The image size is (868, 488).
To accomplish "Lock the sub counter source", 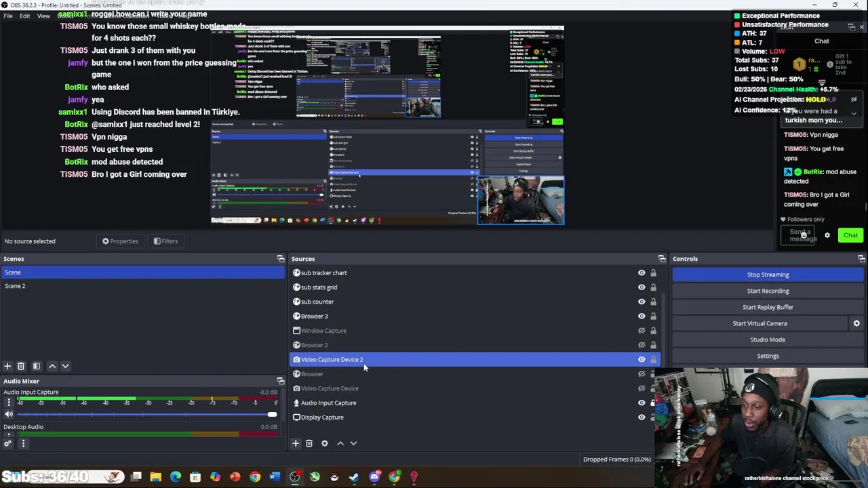I will click(x=653, y=302).
